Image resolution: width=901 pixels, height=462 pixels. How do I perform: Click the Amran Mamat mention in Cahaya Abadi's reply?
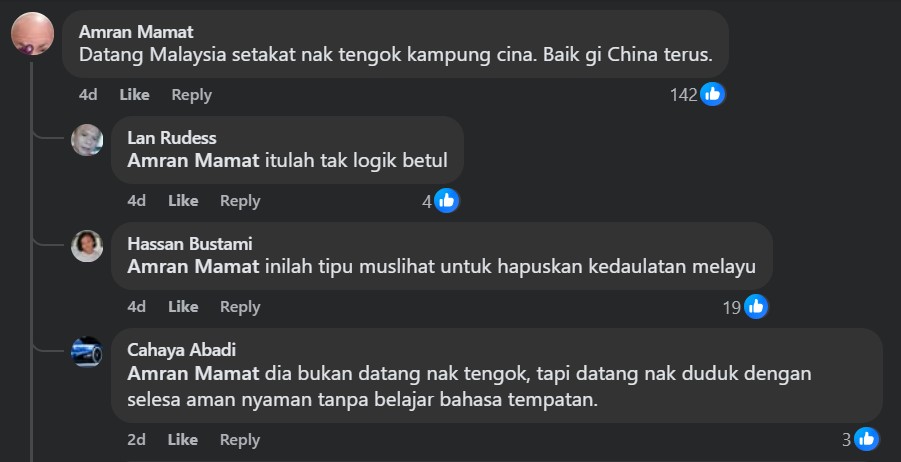(x=193, y=374)
